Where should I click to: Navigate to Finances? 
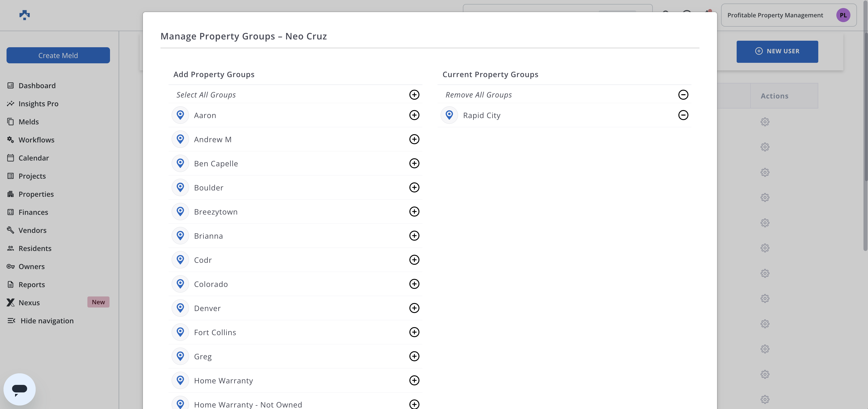(x=33, y=213)
